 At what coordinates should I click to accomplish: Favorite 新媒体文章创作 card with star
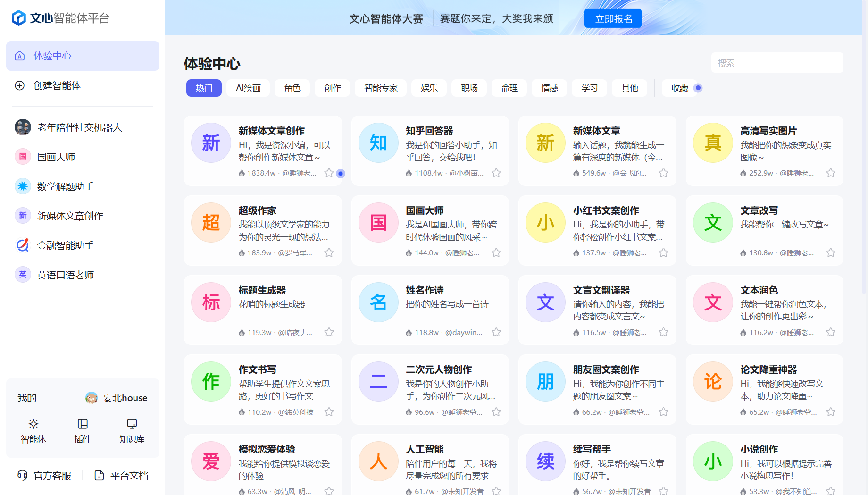click(329, 173)
